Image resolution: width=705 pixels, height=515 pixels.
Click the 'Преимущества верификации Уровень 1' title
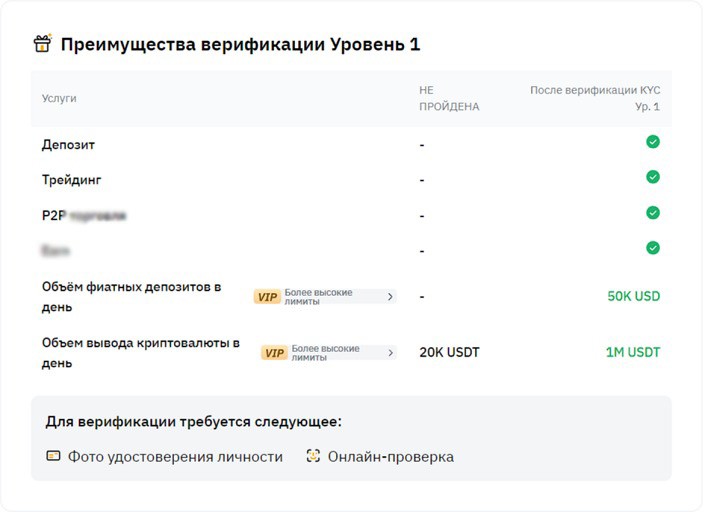241,45
